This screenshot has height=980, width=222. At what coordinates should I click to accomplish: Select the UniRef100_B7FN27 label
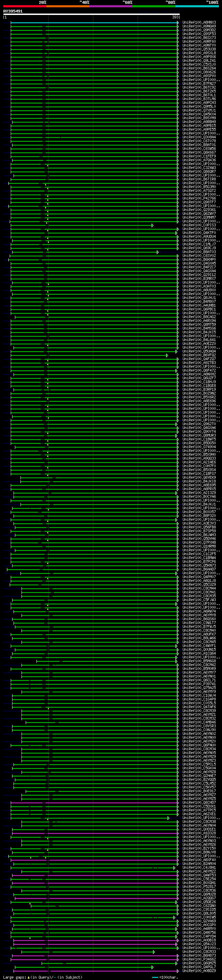pos(199,84)
